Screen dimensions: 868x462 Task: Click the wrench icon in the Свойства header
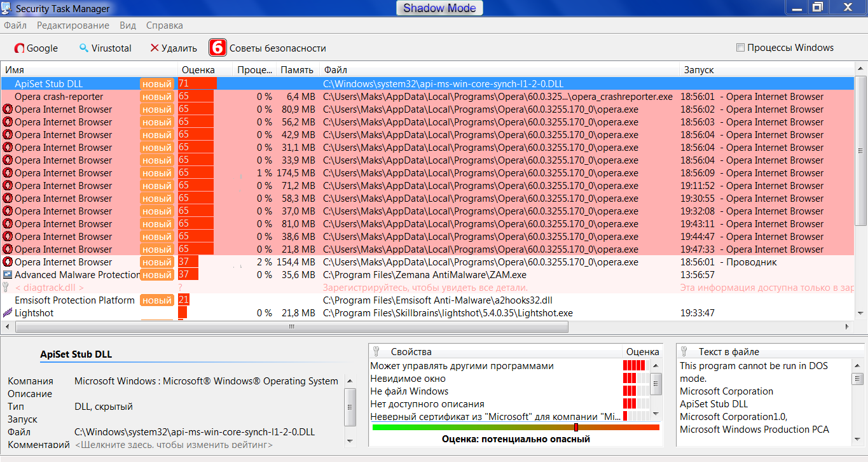tap(375, 351)
